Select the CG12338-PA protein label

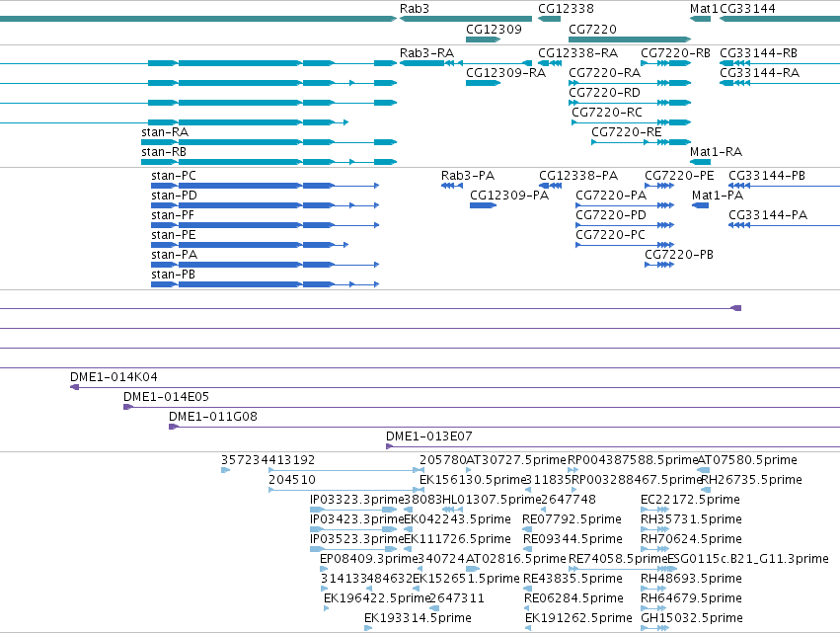pyautogui.click(x=578, y=176)
